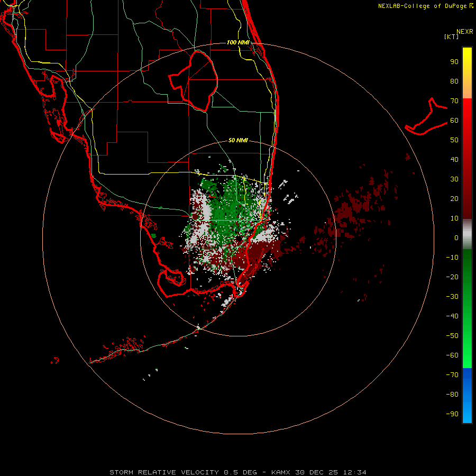Viewport: 476px width, 476px height.
Task: Click the yellow-orange top segment of color bar
Action: coord(467,73)
